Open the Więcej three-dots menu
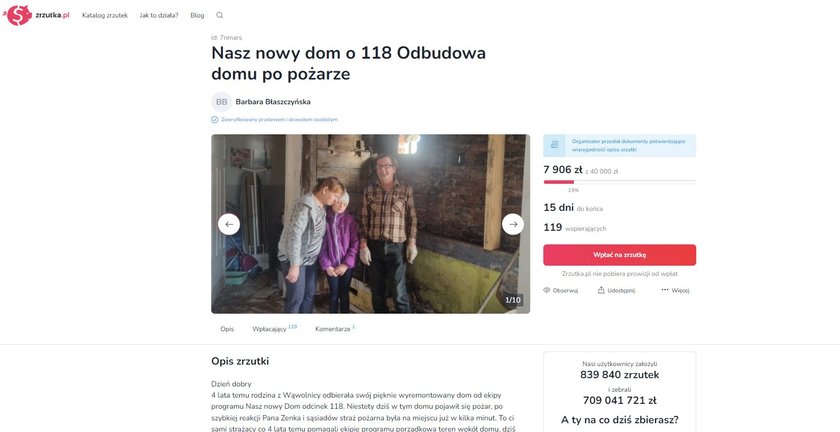Image resolution: width=840 pixels, height=432 pixels. pos(665,290)
